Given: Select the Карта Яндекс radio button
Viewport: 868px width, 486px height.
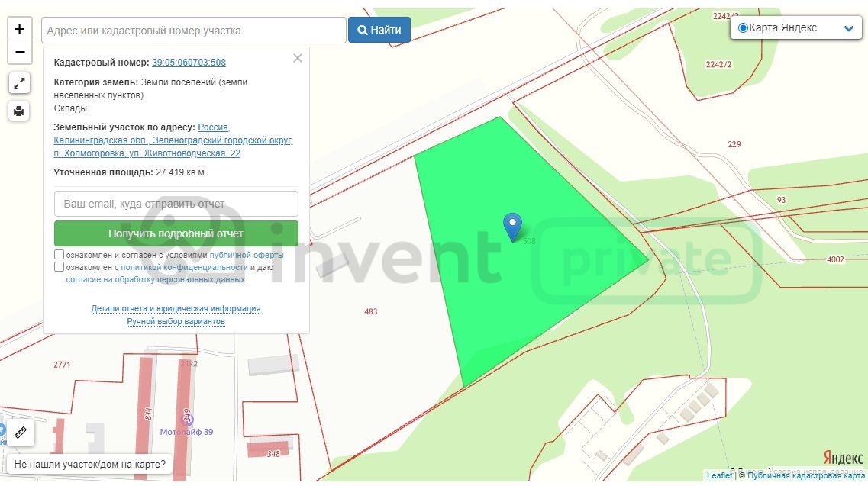Looking at the screenshot, I should [743, 28].
